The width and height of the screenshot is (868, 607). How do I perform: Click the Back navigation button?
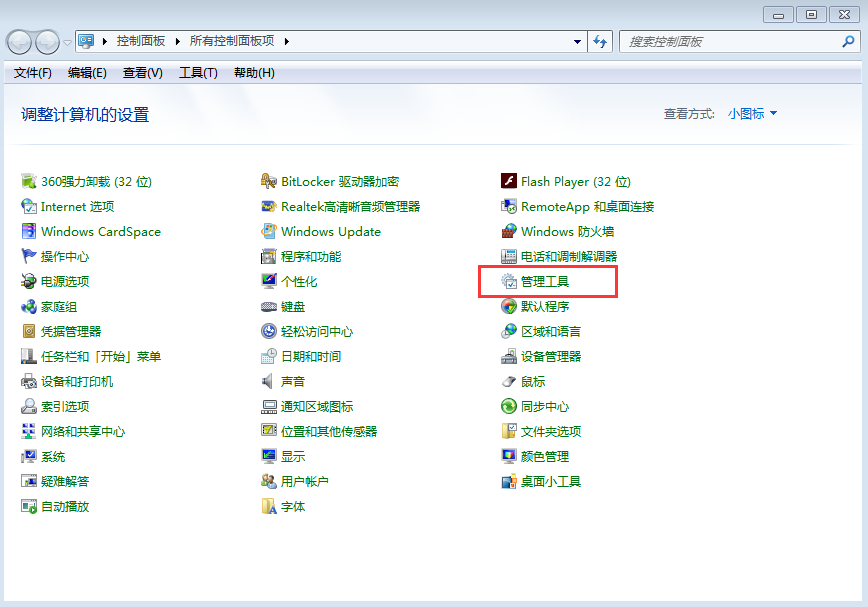point(19,42)
